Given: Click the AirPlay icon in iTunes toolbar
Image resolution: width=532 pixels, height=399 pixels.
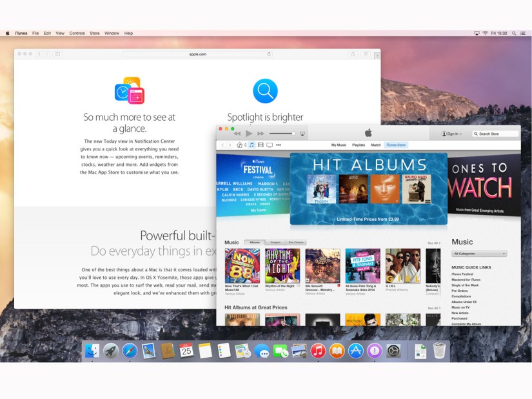Looking at the screenshot, I should click(x=302, y=134).
